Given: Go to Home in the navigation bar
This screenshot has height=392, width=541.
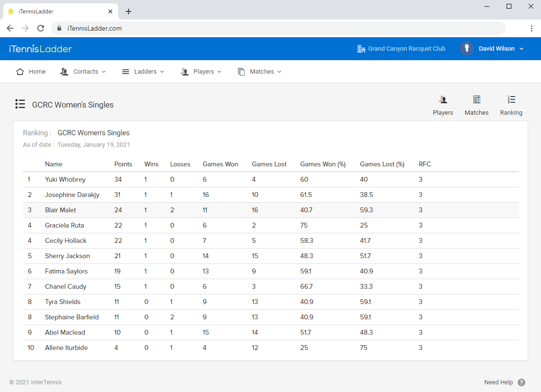Looking at the screenshot, I should 31,72.
